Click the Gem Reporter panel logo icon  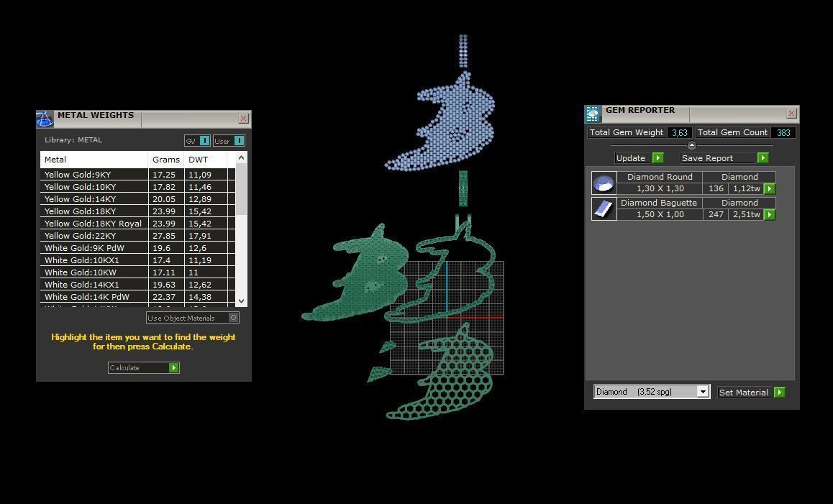[x=593, y=114]
